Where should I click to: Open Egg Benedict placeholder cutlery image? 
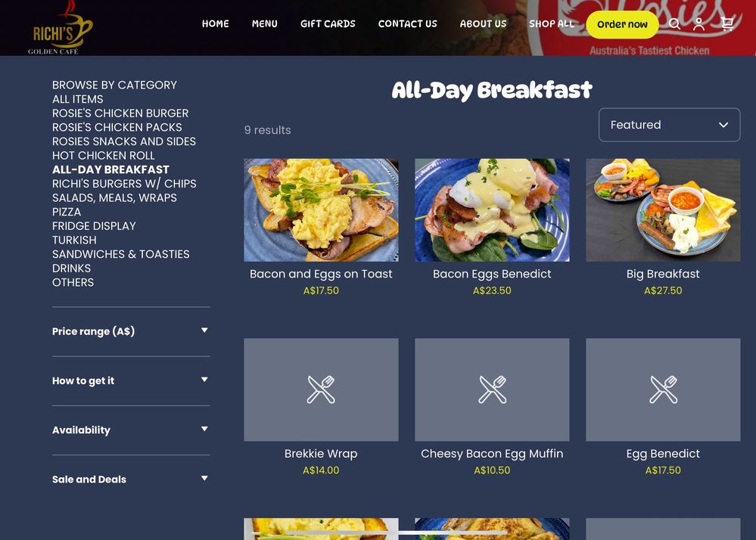[x=663, y=389]
